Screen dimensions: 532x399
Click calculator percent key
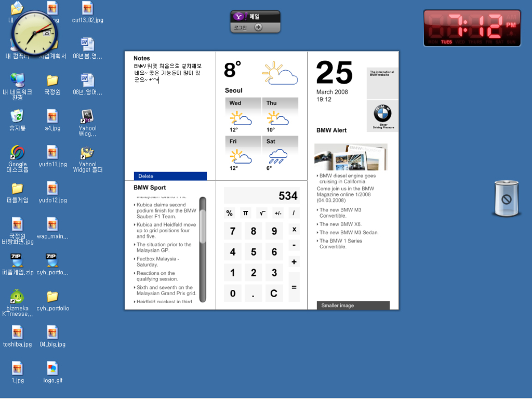pos(229,213)
